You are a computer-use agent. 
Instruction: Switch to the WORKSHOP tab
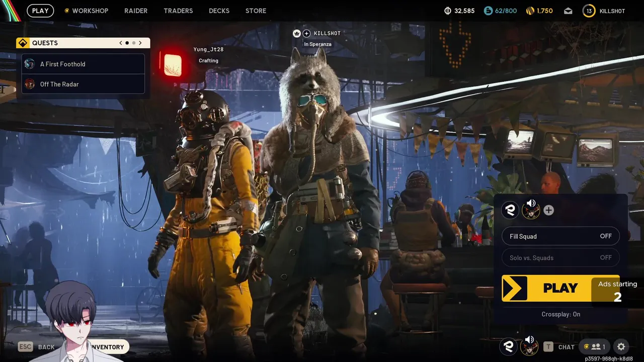[x=90, y=11]
